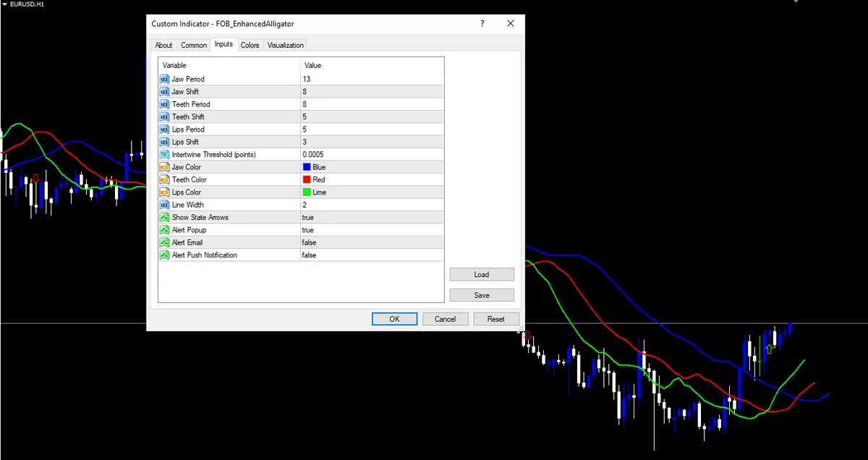Click the help question mark in title bar
This screenshot has height=460, width=868.
click(x=482, y=24)
